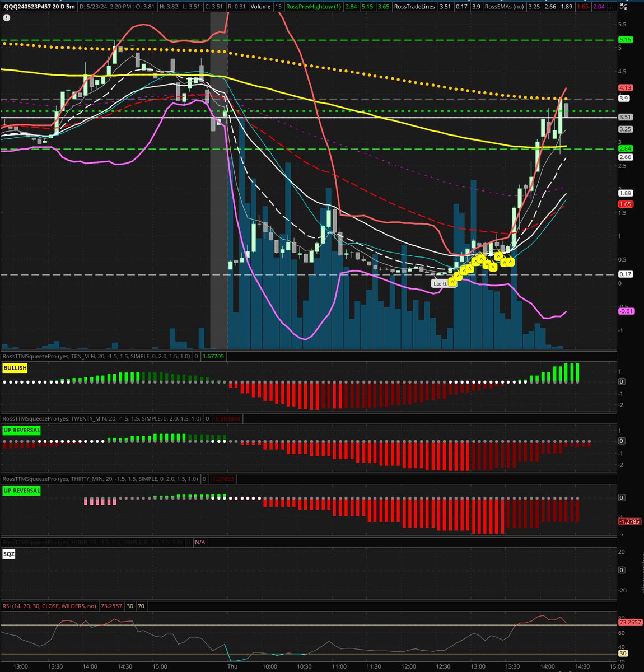644x672 pixels.
Task: Click the 0.17 price axis bubble
Action: [625, 274]
